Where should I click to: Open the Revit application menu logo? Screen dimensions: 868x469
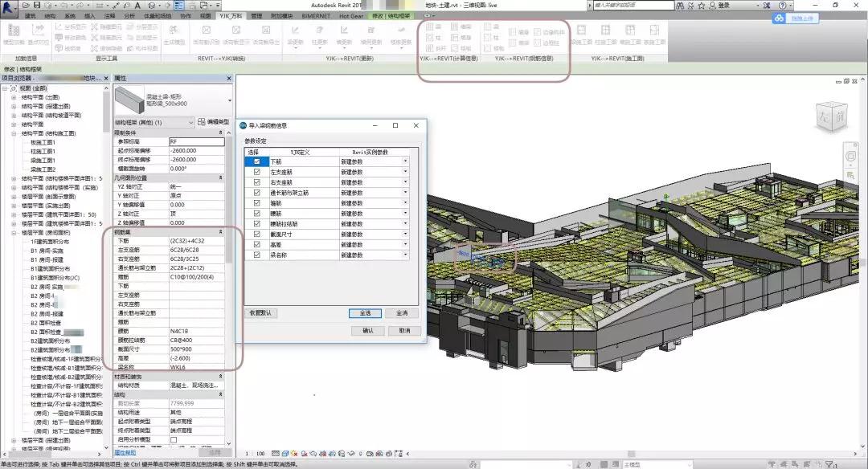click(8, 8)
